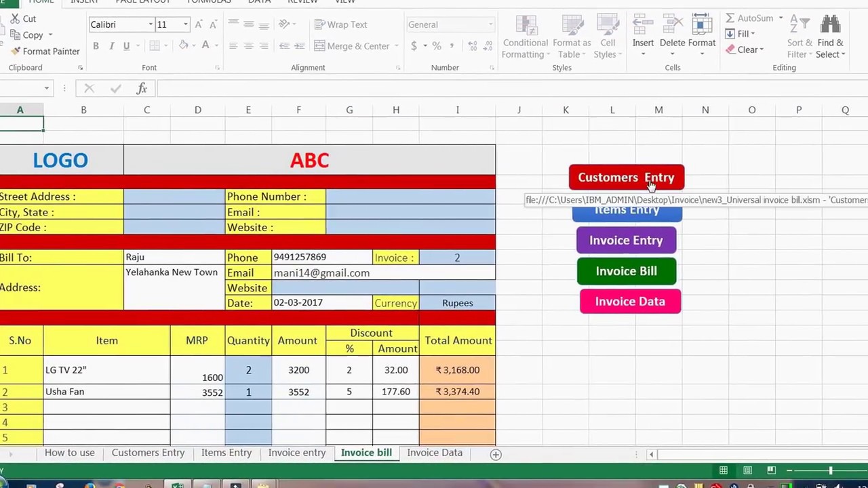
Task: Select Page Break Preview status bar icon
Action: tap(771, 470)
